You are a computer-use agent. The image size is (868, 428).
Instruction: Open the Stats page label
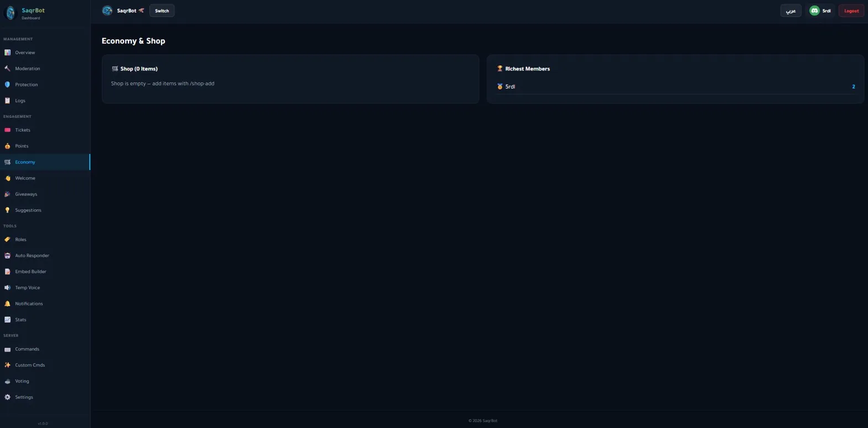(x=20, y=320)
